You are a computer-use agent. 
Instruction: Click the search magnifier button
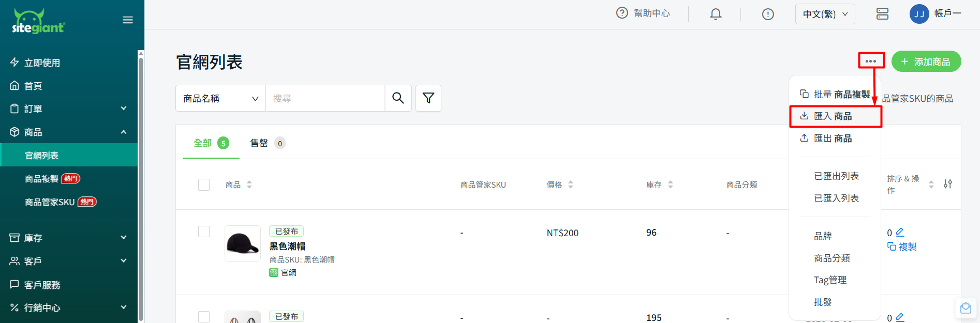point(398,98)
